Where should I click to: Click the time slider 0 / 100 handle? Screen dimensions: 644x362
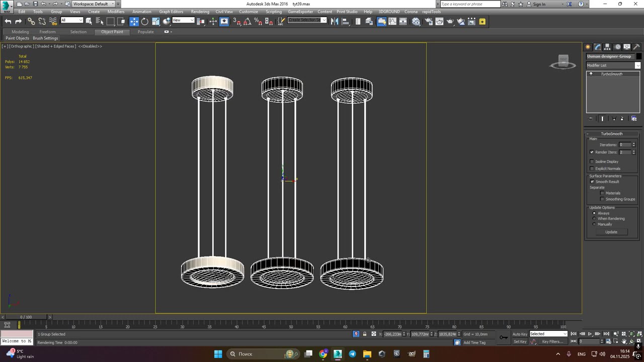[x=26, y=317]
